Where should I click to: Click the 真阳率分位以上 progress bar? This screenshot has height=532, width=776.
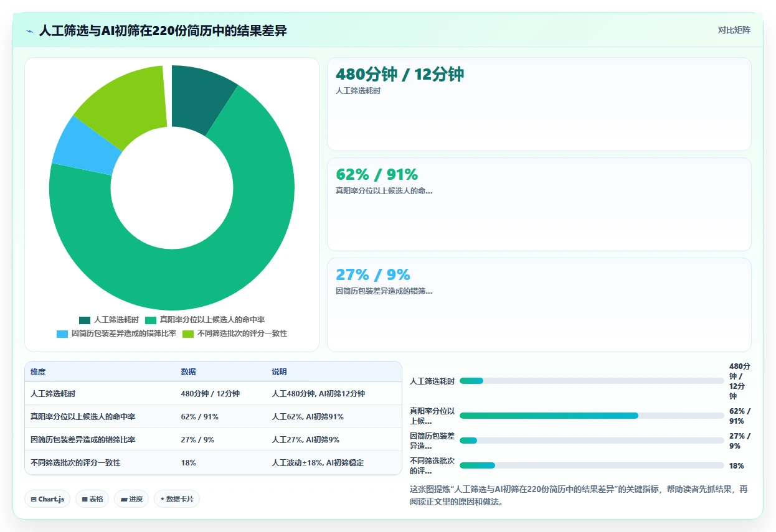click(592, 416)
